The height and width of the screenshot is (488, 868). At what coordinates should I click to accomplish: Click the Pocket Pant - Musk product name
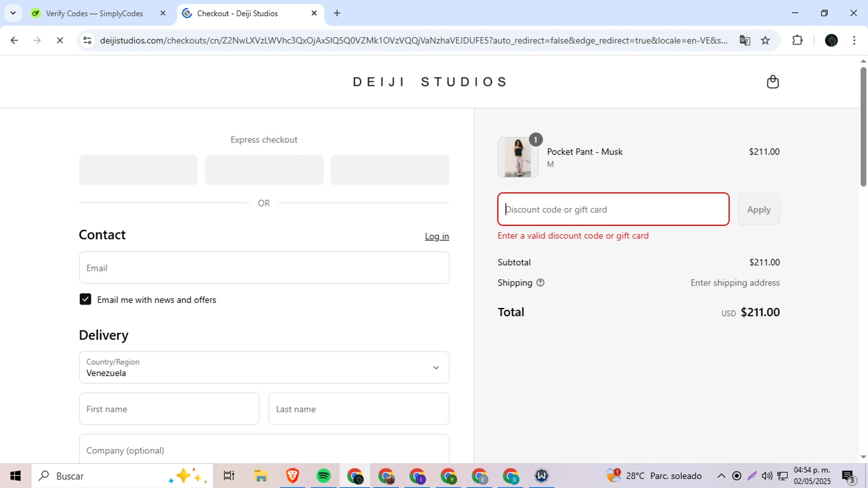(x=584, y=152)
